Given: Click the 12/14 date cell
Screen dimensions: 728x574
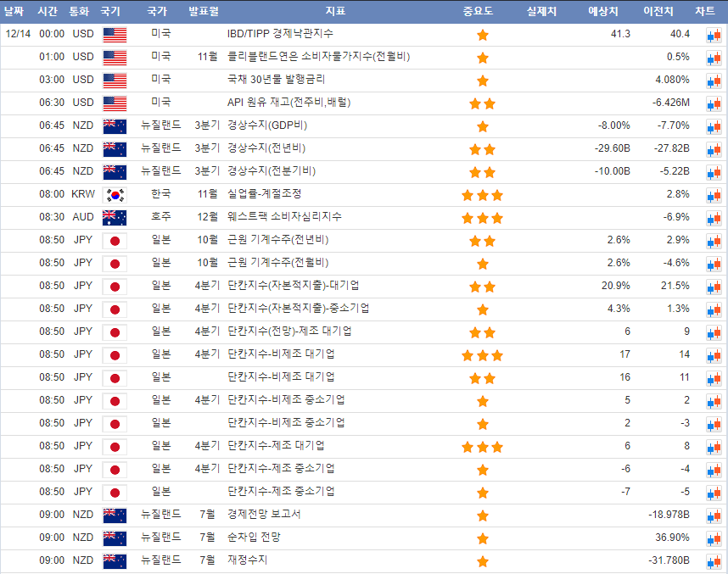Looking at the screenshot, I should [x=18, y=34].
